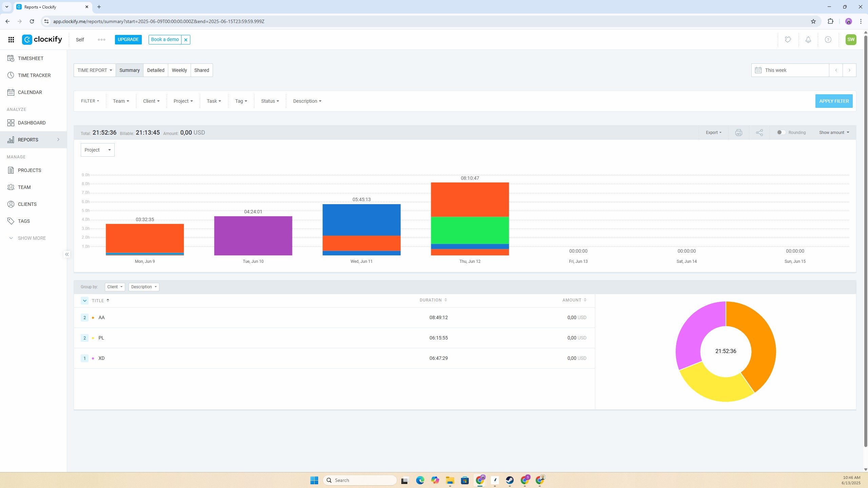Open the Show amount dropdown
This screenshot has width=868, height=488.
(834, 133)
